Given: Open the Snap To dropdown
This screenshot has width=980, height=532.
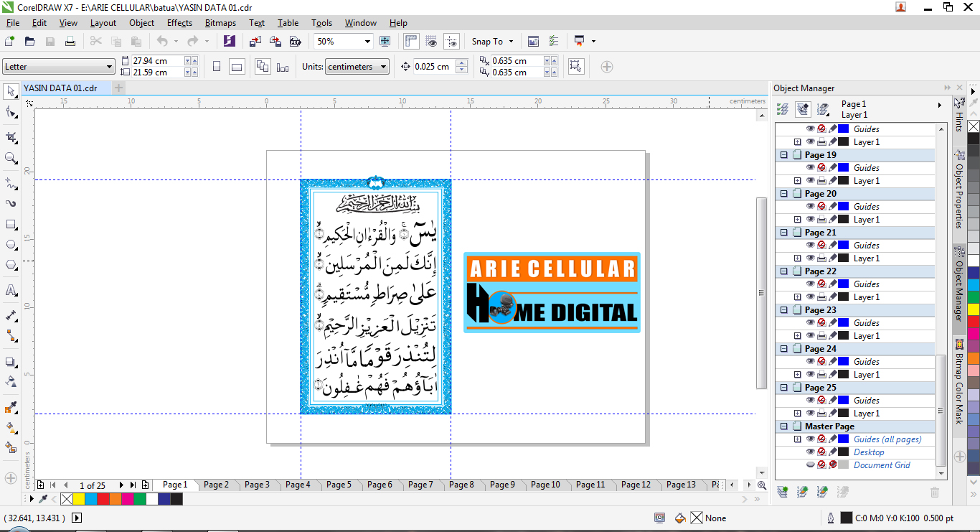Looking at the screenshot, I should [492, 42].
